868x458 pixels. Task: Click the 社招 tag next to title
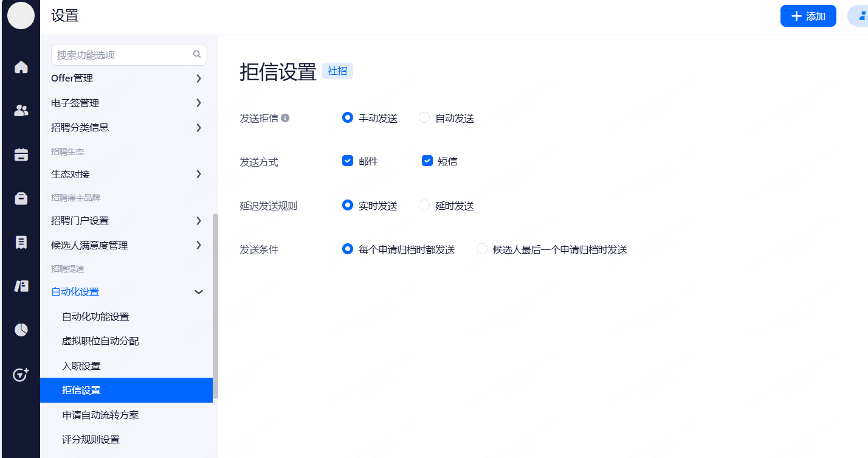[337, 71]
